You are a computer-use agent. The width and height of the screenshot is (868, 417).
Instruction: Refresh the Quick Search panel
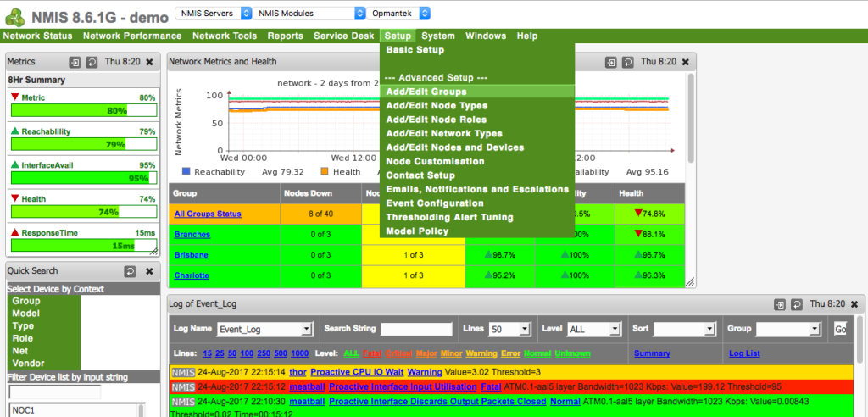[130, 271]
